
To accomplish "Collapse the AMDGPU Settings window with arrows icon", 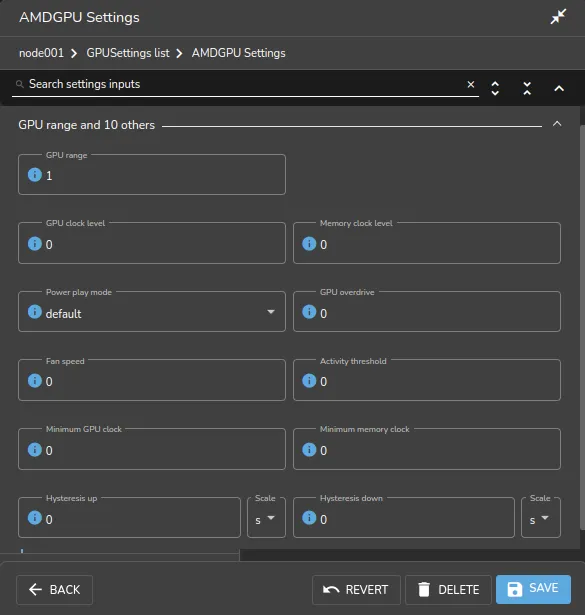I will tap(558, 16).
